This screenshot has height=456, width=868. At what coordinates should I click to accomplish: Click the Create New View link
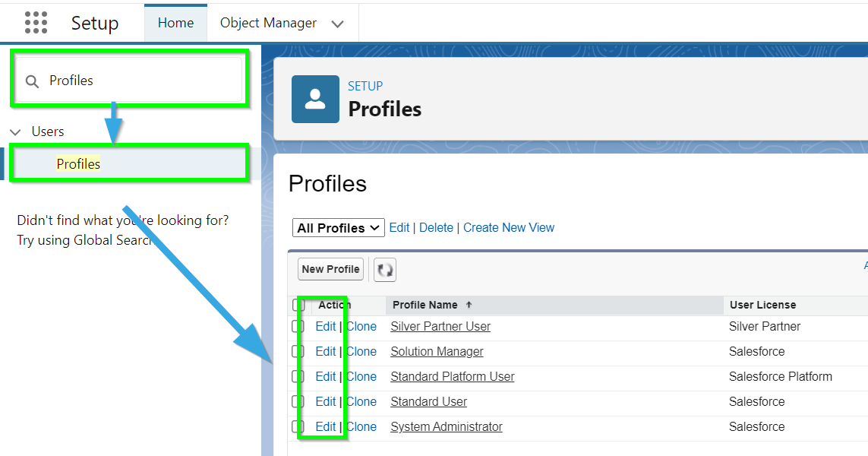[x=509, y=228]
